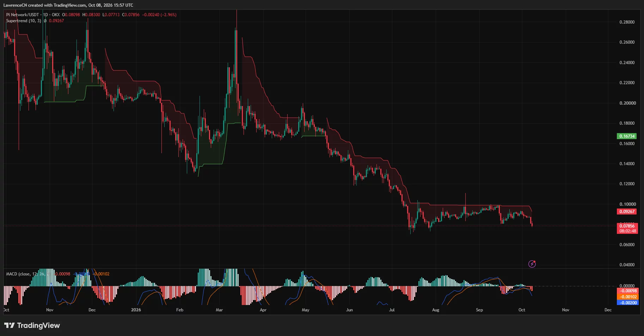Click the 0.28000 price axis label
This screenshot has height=336, width=644.
pyautogui.click(x=627, y=22)
